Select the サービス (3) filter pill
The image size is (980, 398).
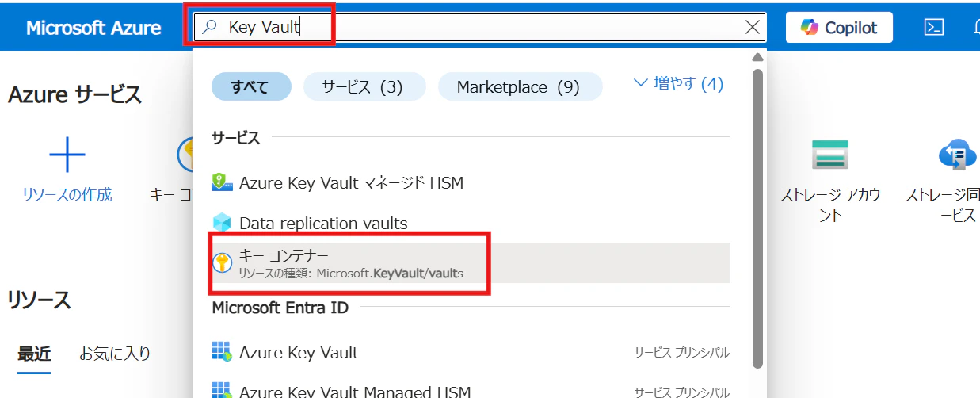point(364,86)
